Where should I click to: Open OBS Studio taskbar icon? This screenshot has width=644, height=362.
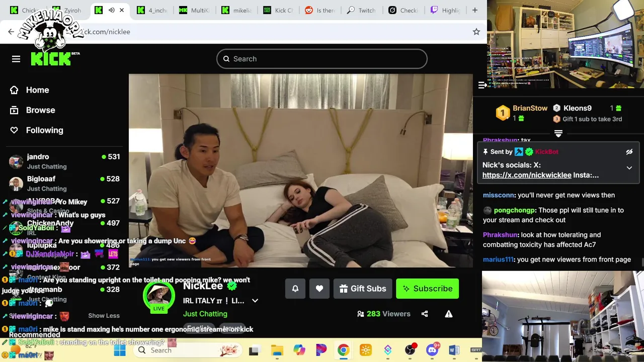[x=410, y=350]
